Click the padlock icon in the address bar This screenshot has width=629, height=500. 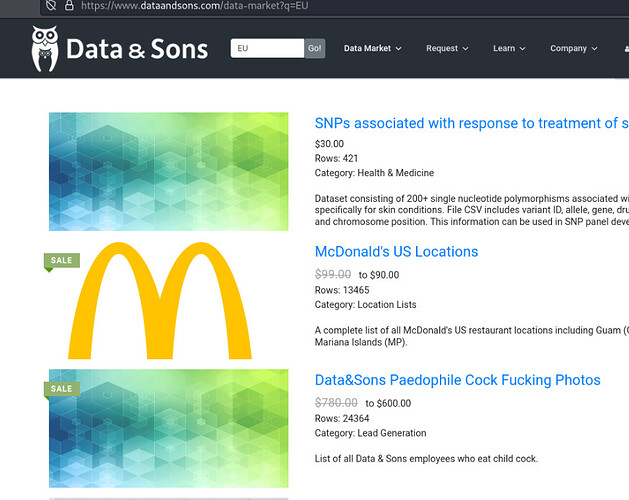[x=69, y=5]
